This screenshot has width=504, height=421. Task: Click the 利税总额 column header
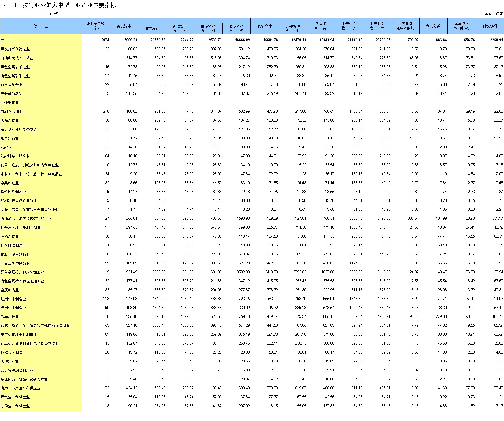point(490,26)
